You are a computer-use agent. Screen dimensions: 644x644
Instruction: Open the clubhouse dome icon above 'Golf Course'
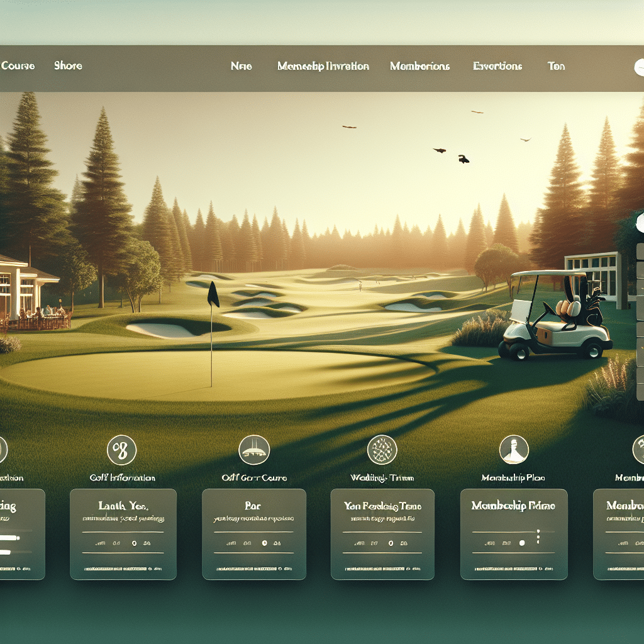click(x=254, y=450)
